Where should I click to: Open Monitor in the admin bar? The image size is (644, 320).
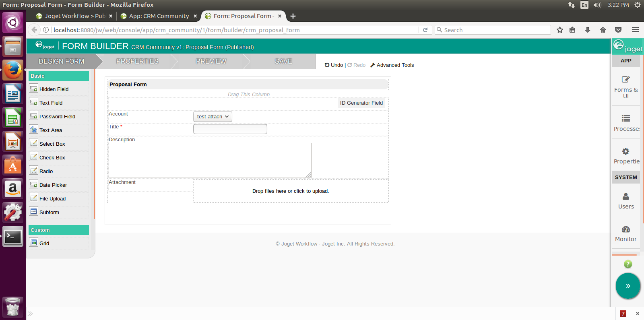click(626, 233)
